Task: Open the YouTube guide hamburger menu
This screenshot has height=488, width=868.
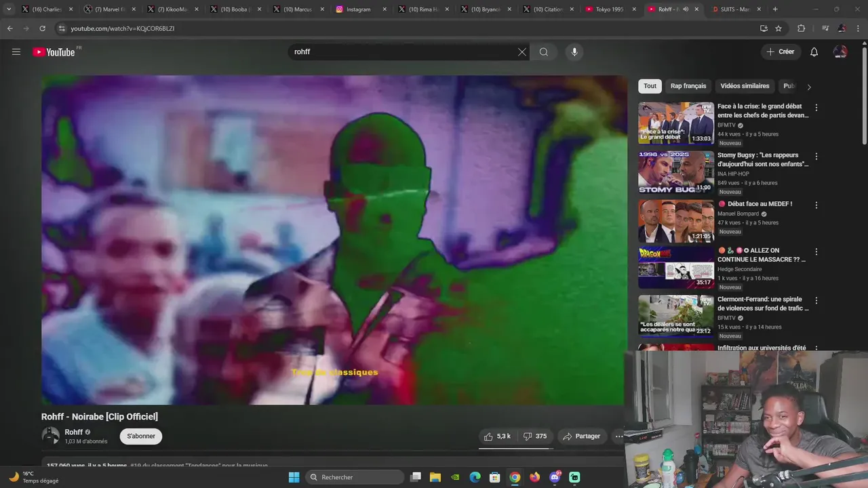Action: (x=16, y=52)
